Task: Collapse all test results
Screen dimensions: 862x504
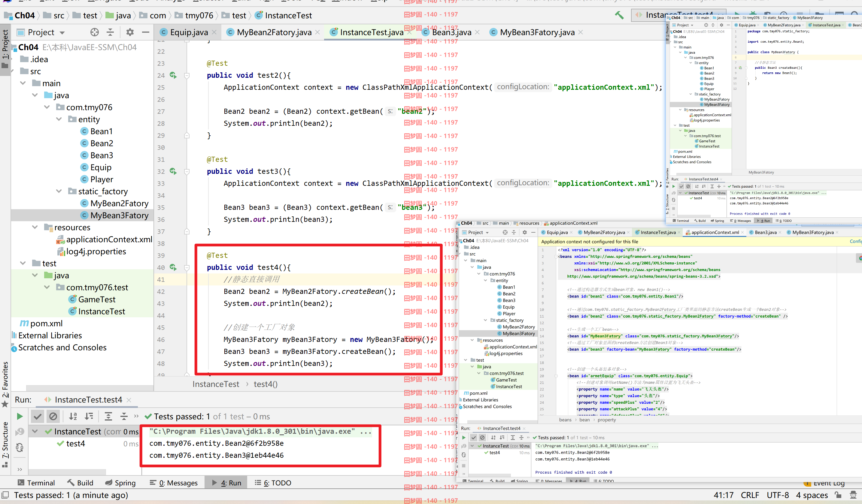Action: tap(124, 416)
